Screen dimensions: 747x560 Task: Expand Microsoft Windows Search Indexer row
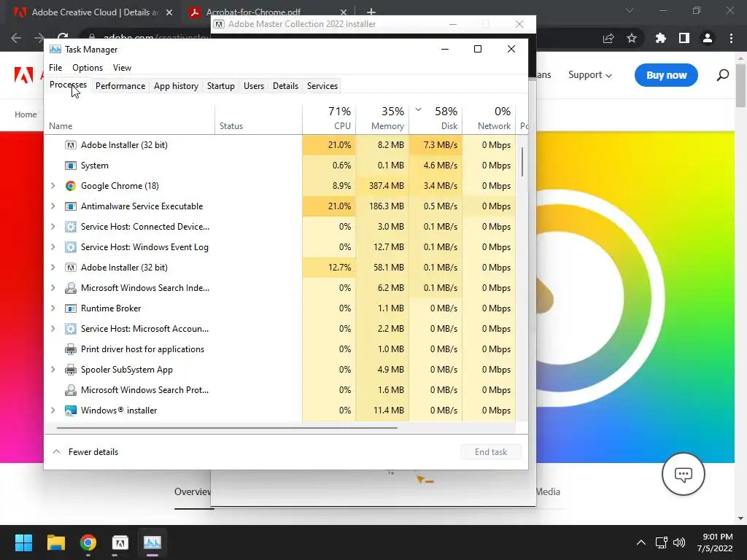(53, 287)
